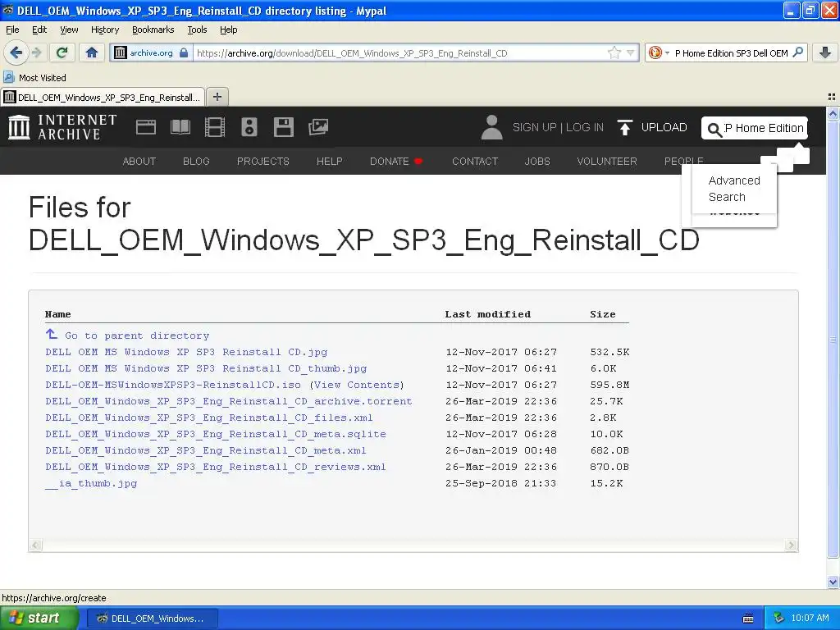Download the Reinstall CD.jpg file

click(186, 352)
